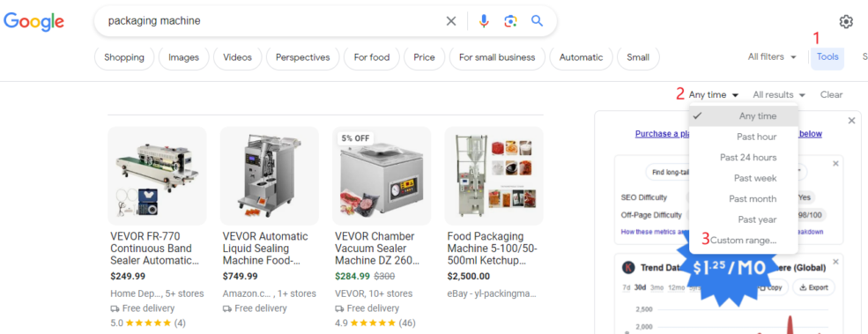Open VEVOR Chamber Vacuum Sealer thumbnail
The image size is (868, 334).
382,175
